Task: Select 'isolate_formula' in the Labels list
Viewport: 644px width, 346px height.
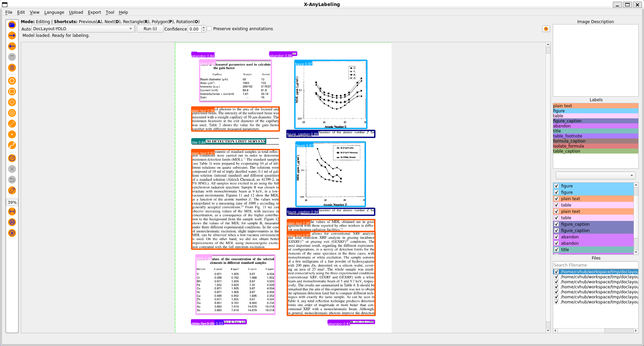Action: pyautogui.click(x=596, y=146)
